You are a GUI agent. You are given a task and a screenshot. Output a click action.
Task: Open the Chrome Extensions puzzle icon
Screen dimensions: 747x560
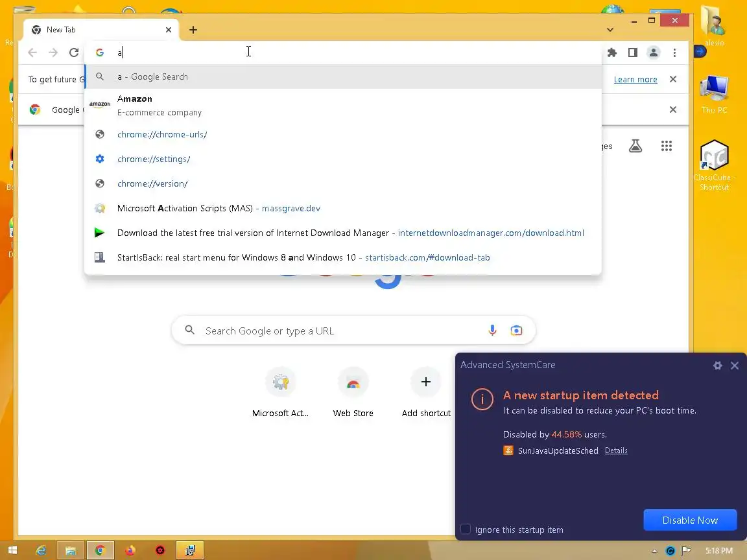[611, 52]
